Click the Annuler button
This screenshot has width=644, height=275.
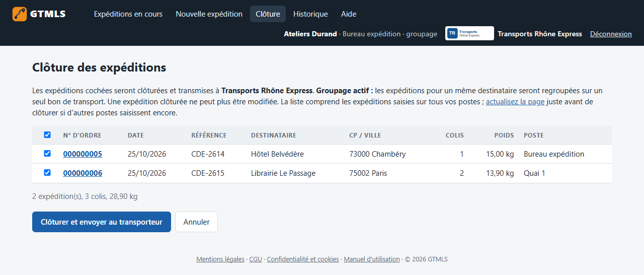point(196,222)
